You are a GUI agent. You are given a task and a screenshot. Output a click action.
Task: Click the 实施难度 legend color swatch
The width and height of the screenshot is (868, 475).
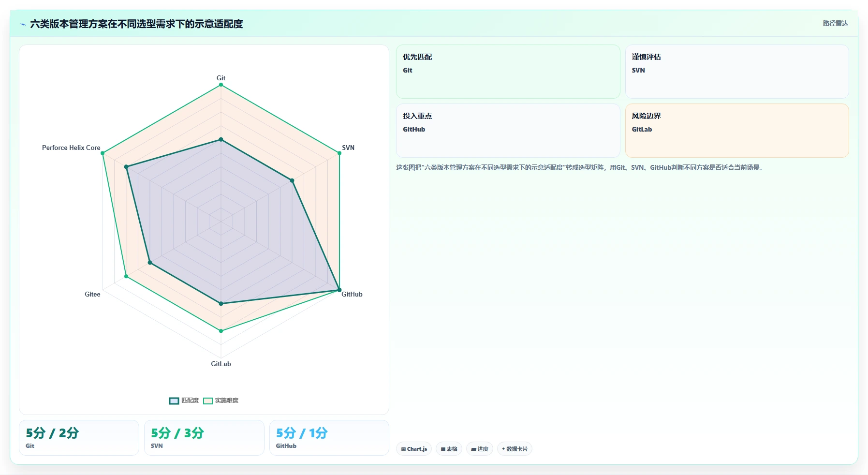(208, 401)
